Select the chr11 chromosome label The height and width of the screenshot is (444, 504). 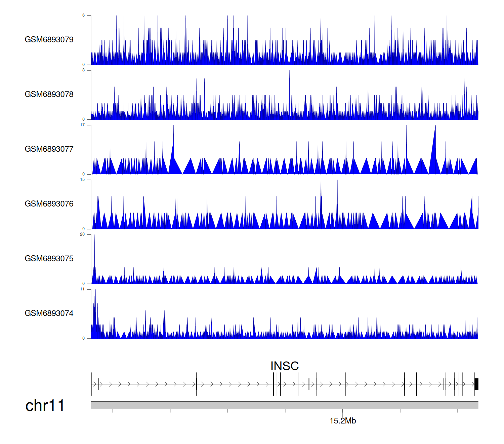(45, 406)
